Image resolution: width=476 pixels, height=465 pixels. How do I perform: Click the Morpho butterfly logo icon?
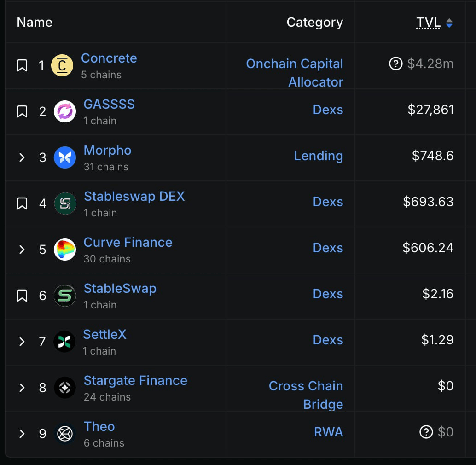click(65, 157)
